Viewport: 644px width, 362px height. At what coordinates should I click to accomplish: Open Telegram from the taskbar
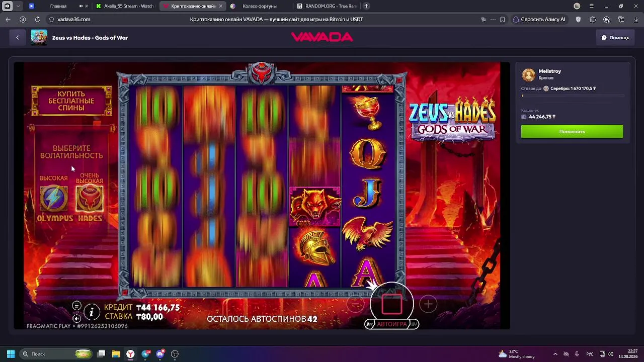pos(146,354)
